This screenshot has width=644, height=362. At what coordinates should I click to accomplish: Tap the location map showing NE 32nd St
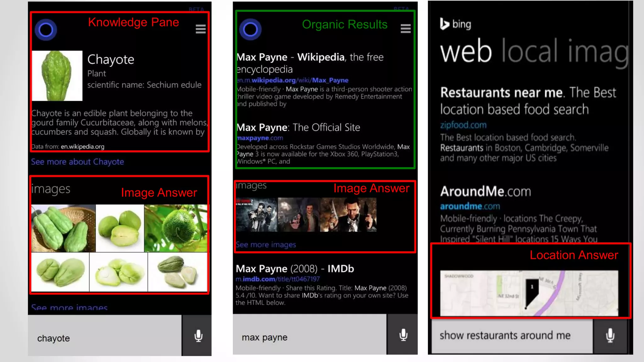(x=529, y=293)
